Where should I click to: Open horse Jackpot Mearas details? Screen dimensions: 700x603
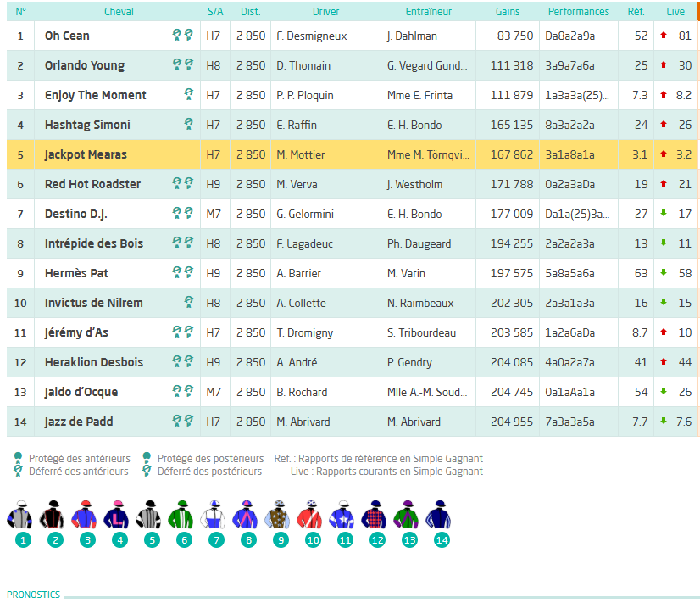tap(86, 154)
